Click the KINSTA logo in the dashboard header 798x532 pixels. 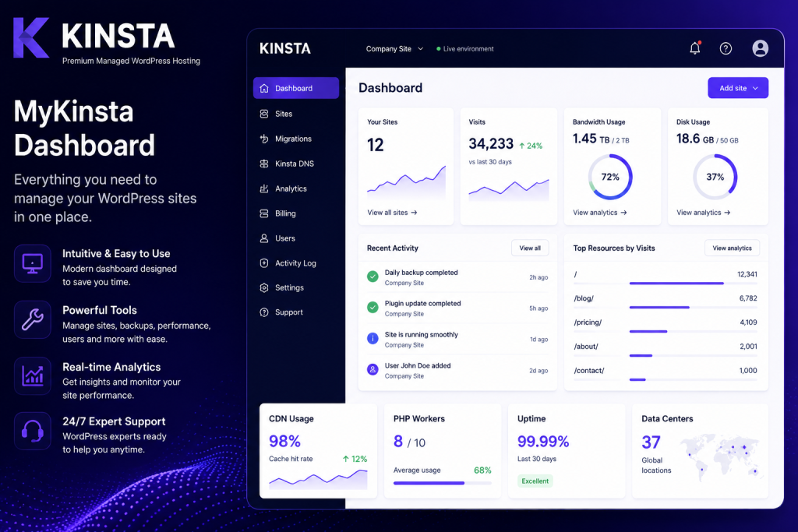click(285, 48)
